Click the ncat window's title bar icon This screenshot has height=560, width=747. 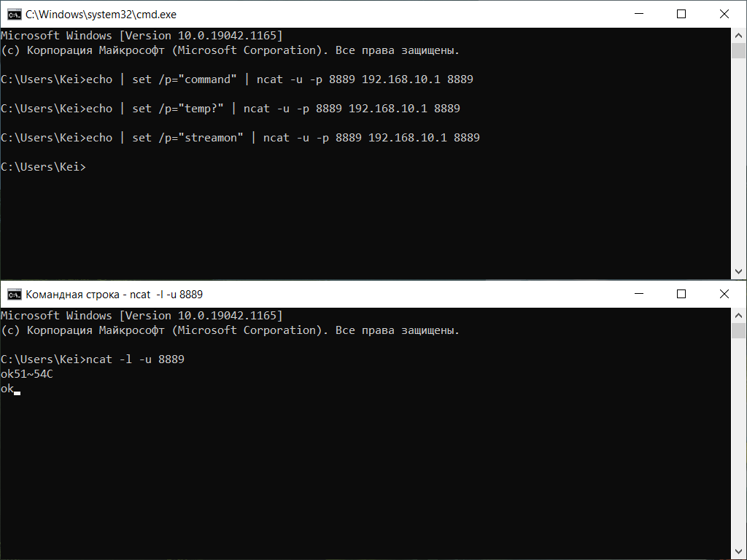(x=14, y=294)
